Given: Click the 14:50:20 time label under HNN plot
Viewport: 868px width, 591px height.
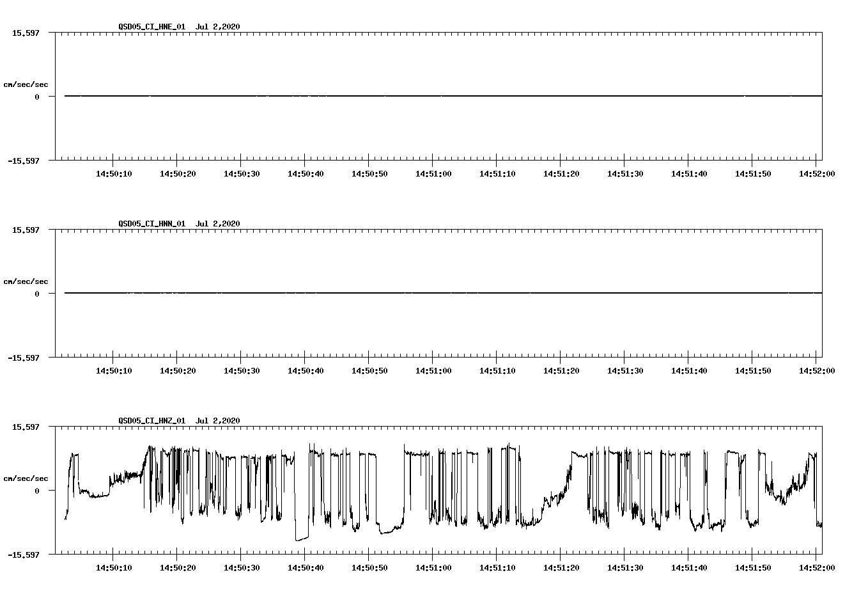Looking at the screenshot, I should (178, 371).
